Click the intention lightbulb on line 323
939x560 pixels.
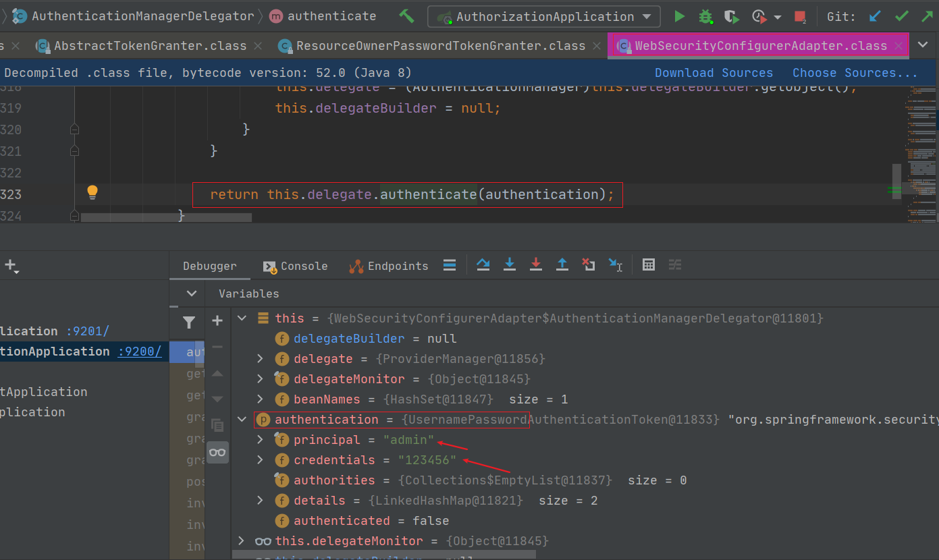coord(92,193)
